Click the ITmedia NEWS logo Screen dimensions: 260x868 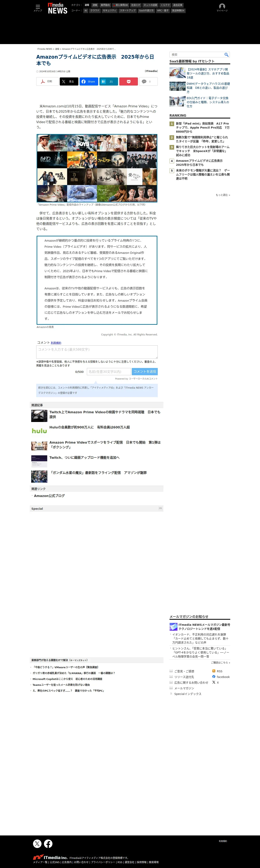point(57,8)
